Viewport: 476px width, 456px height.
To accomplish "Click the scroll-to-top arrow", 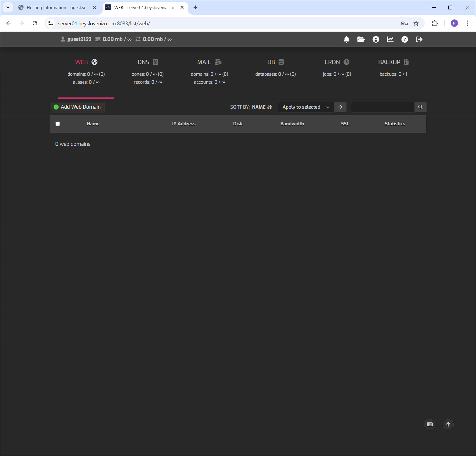I will tap(448, 425).
